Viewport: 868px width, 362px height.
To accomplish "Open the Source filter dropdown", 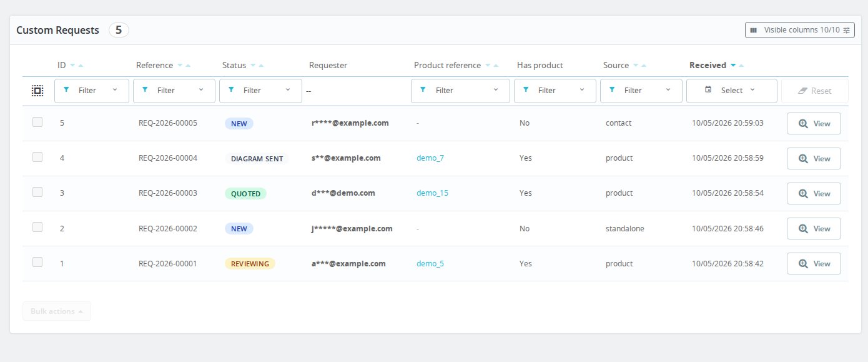I will tap(641, 91).
